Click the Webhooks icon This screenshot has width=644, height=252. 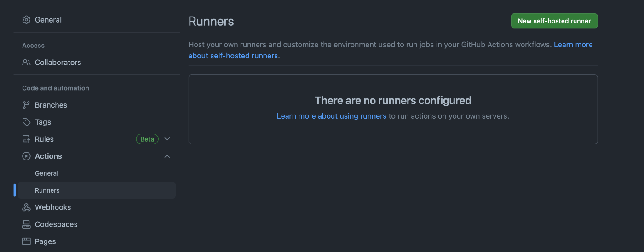point(26,207)
